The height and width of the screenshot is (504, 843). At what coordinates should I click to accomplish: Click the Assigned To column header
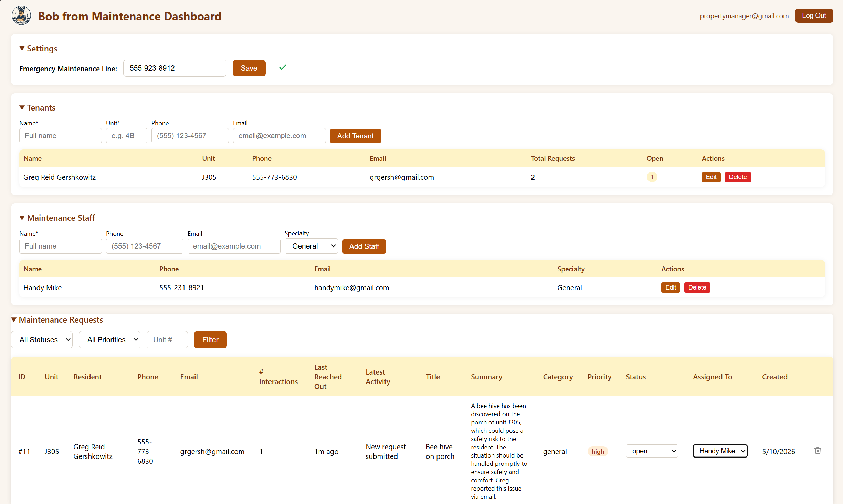[x=712, y=377]
